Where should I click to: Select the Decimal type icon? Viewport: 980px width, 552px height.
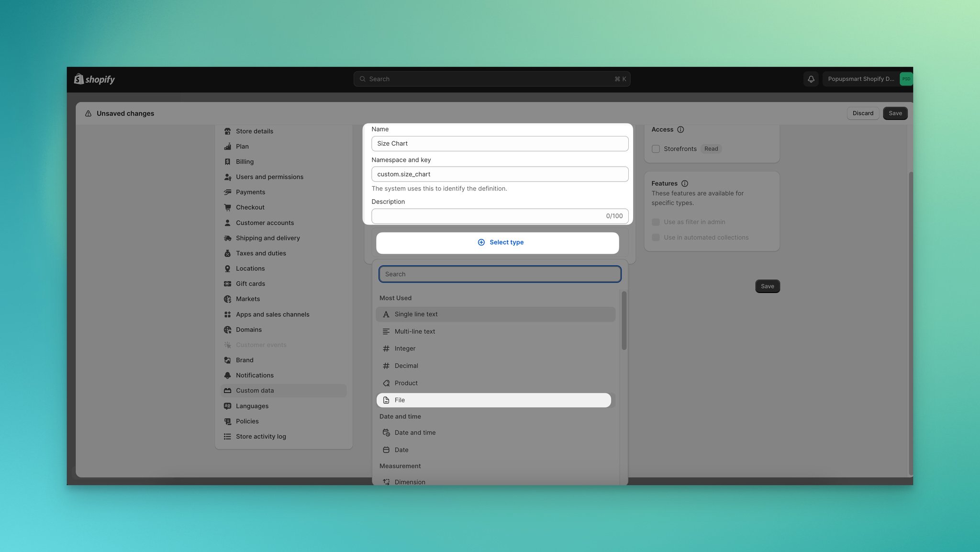(386, 366)
